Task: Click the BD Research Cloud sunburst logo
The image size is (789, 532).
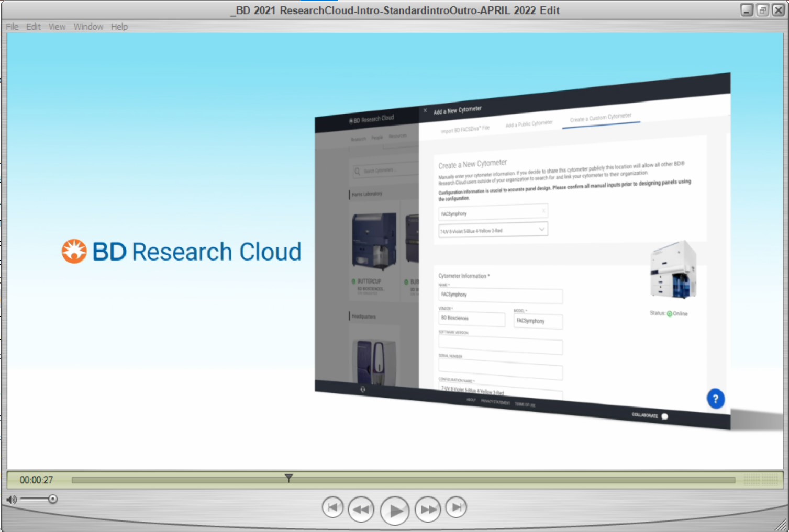Action: pyautogui.click(x=74, y=251)
